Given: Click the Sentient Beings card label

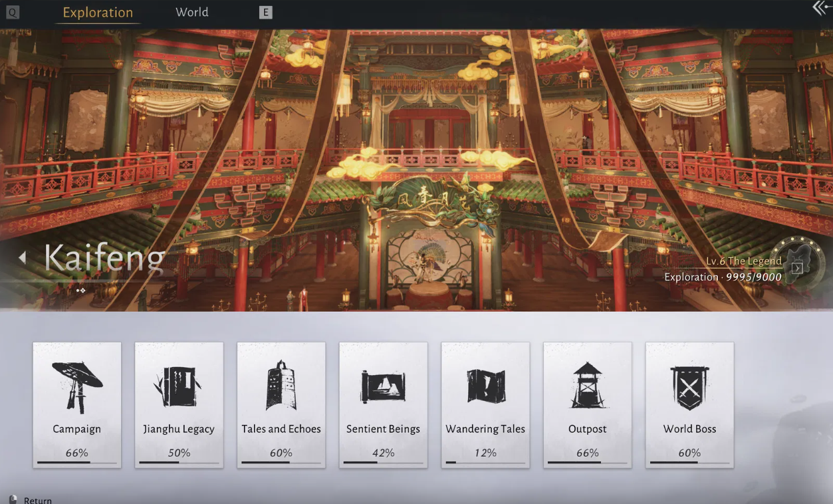Looking at the screenshot, I should 383,429.
